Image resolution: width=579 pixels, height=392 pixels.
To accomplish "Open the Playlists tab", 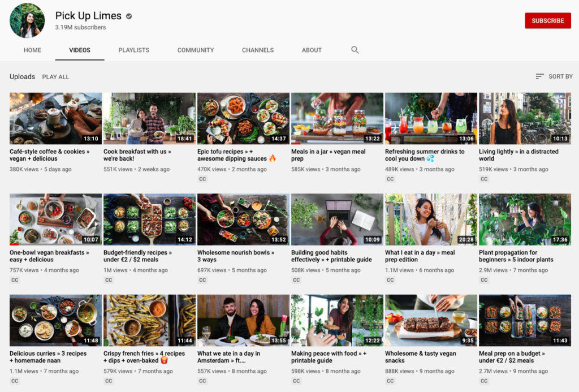I will [x=133, y=50].
